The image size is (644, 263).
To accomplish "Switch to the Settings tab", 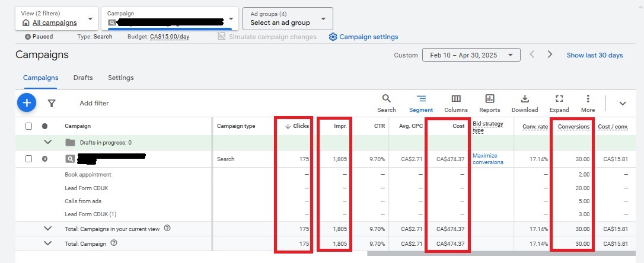I will [120, 78].
